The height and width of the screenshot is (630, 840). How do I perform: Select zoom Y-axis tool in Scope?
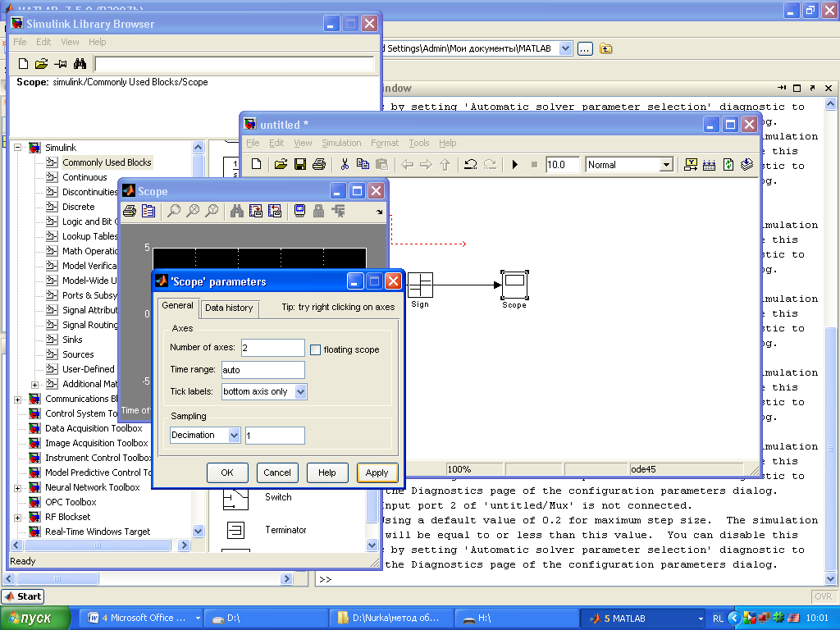coord(212,211)
